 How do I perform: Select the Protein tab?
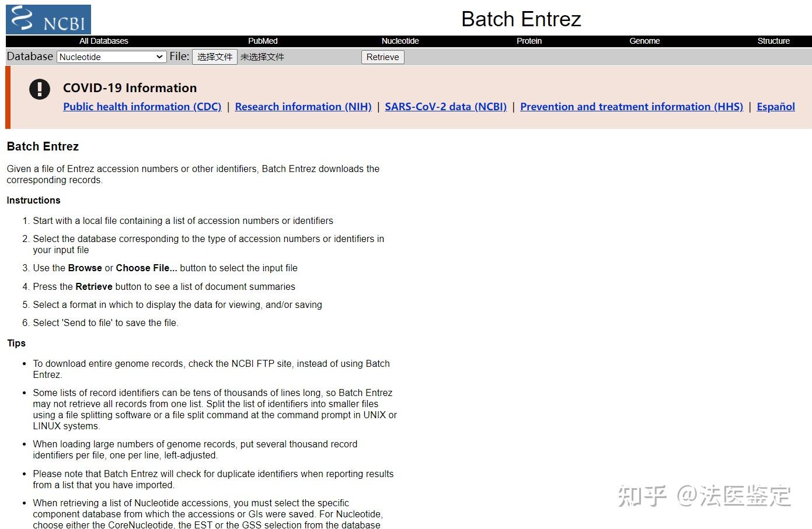click(529, 41)
